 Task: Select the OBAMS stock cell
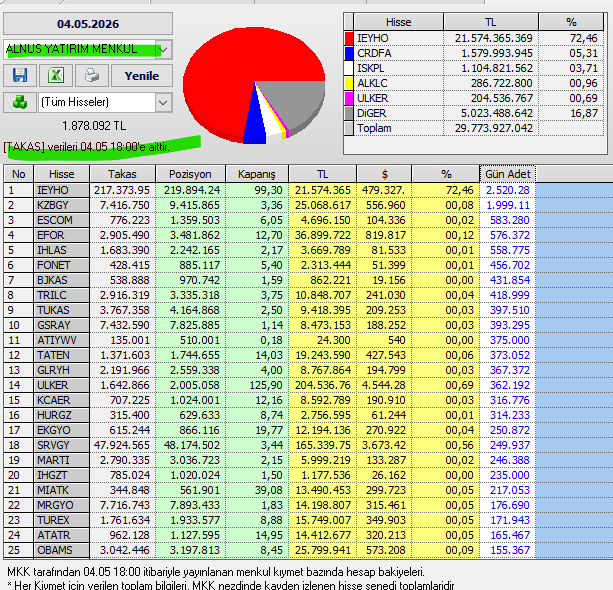pyautogui.click(x=61, y=550)
